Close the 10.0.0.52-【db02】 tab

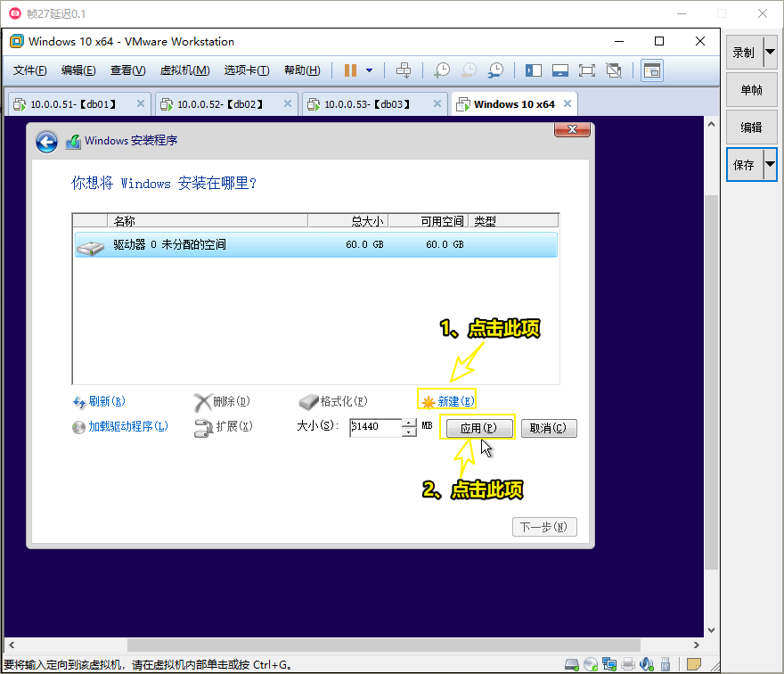288,103
